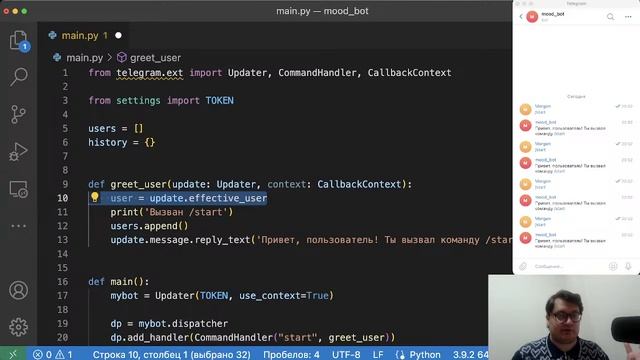Select Python interpreter 3.9.2 in status bar
640x360 pixels.
point(470,354)
